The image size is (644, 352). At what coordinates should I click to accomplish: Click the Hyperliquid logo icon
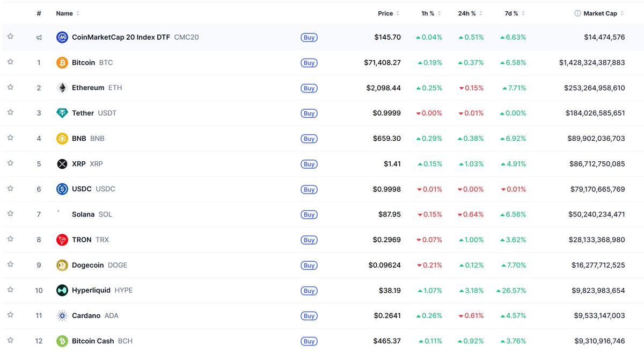coord(62,290)
